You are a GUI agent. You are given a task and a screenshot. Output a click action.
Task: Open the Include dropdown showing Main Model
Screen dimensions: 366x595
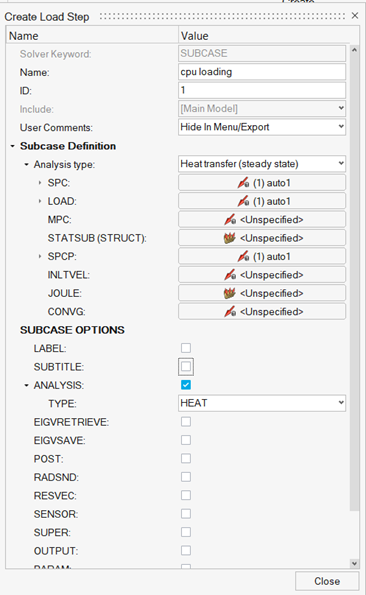tap(262, 109)
